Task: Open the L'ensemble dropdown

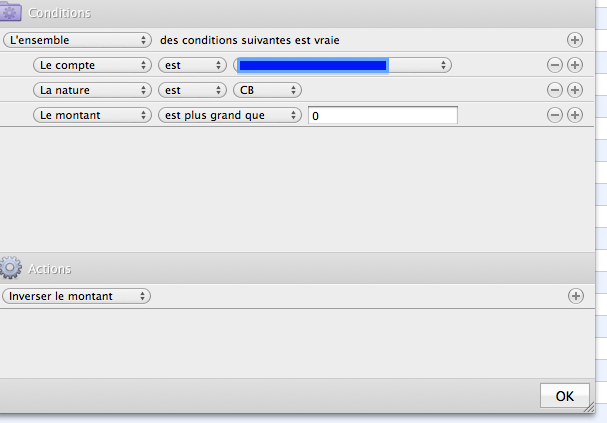Action: (x=77, y=40)
